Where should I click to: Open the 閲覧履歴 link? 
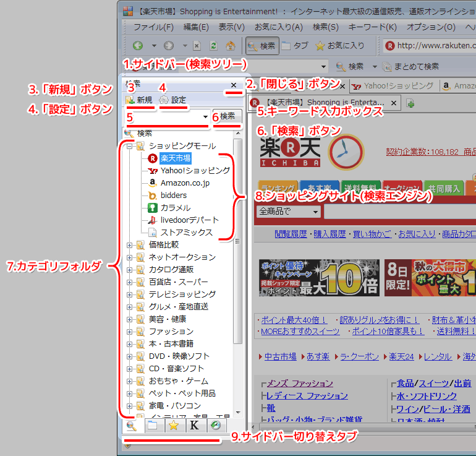click(x=291, y=234)
